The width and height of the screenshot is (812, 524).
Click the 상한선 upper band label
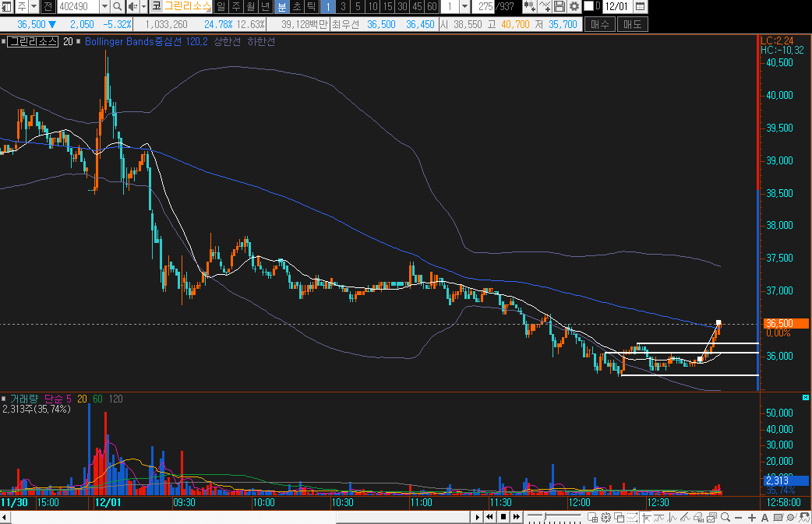coord(228,41)
